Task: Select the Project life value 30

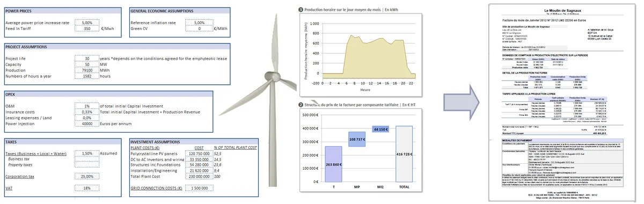Action: pyautogui.click(x=86, y=58)
